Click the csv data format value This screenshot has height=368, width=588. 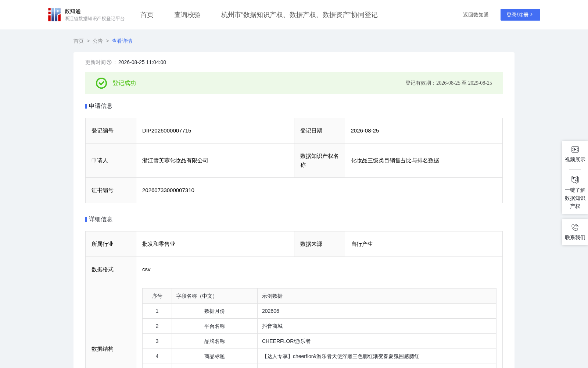(x=146, y=269)
